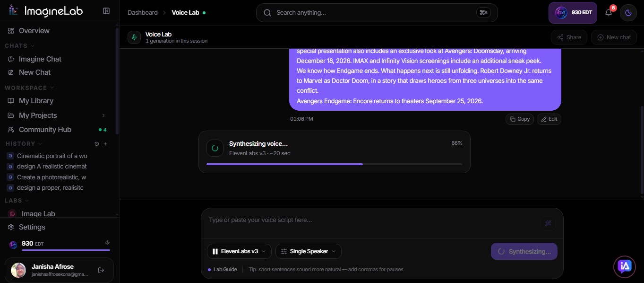
Task: Click the lightning bolt credits icon
Action: pyautogui.click(x=107, y=243)
